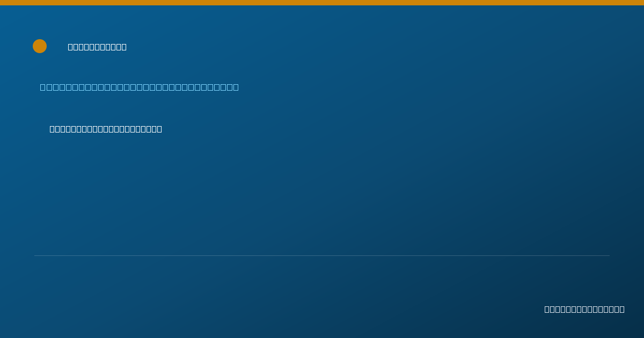Click the last character of the bottom-right caption
Viewport: 644px width, 338px height.
click(622, 309)
